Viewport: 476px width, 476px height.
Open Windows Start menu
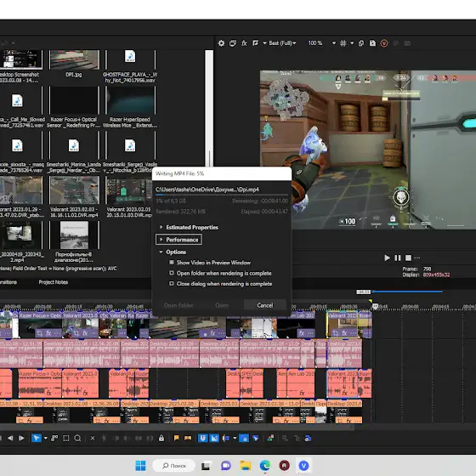[x=140, y=466]
